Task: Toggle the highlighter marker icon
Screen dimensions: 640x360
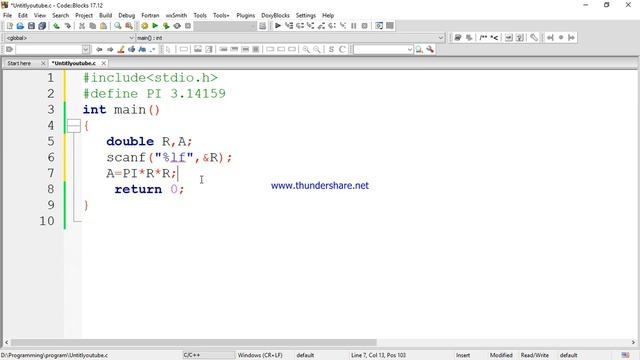Action: pos(121,49)
